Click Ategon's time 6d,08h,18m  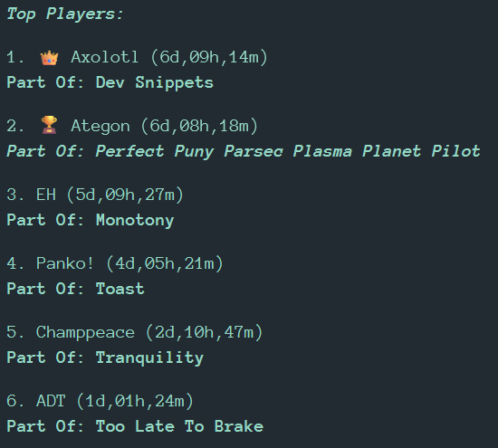(199, 127)
